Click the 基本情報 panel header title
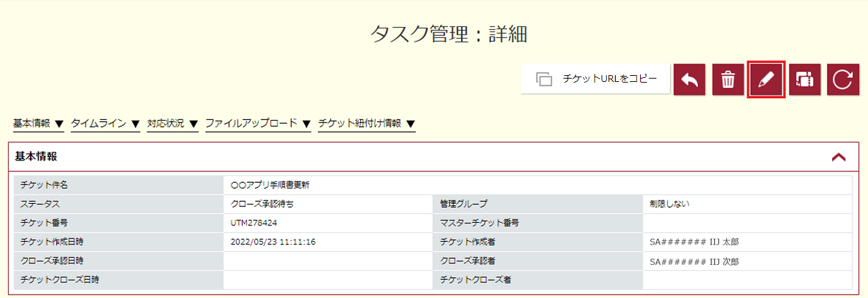Viewport: 868px width, 298px height. click(x=36, y=156)
